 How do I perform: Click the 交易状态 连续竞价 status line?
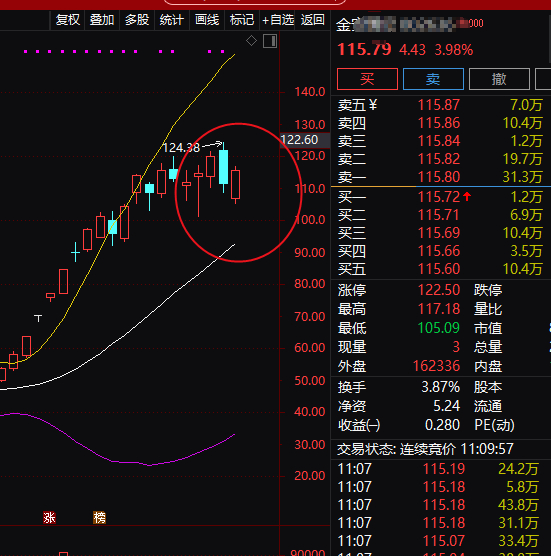pos(425,449)
